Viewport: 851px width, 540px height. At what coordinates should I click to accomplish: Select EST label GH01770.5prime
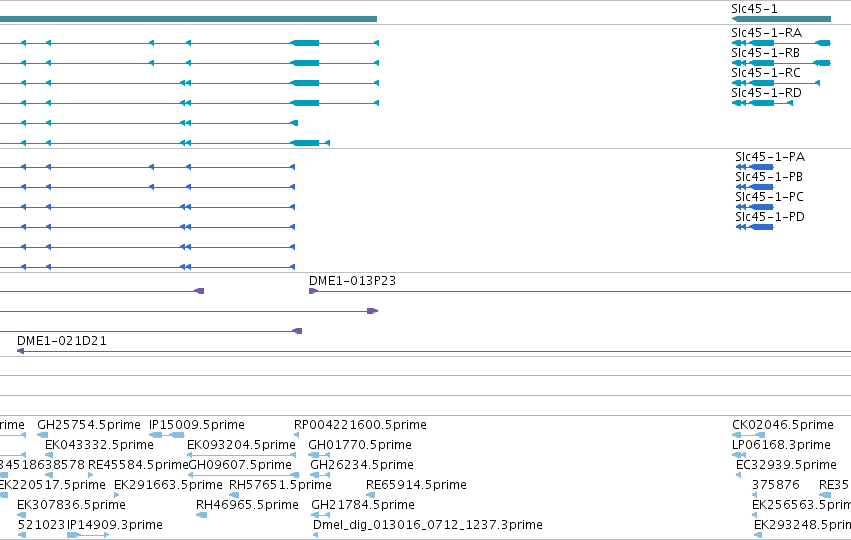click(360, 444)
